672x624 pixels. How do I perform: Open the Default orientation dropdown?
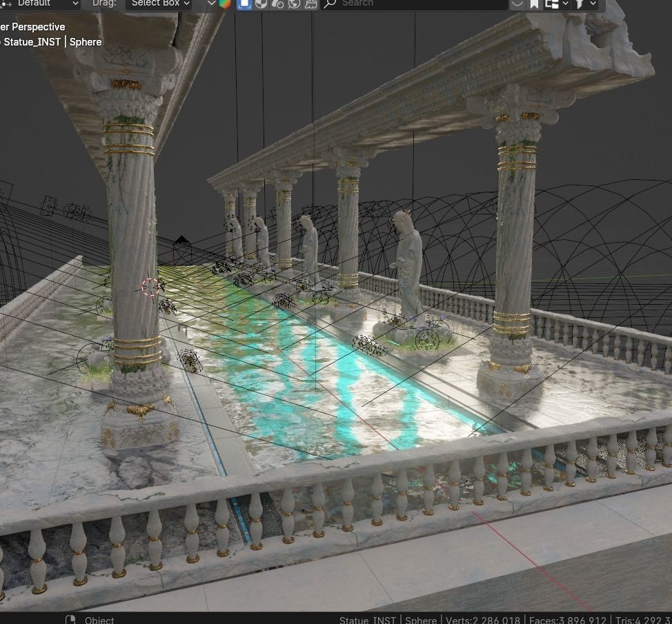coord(41,3)
